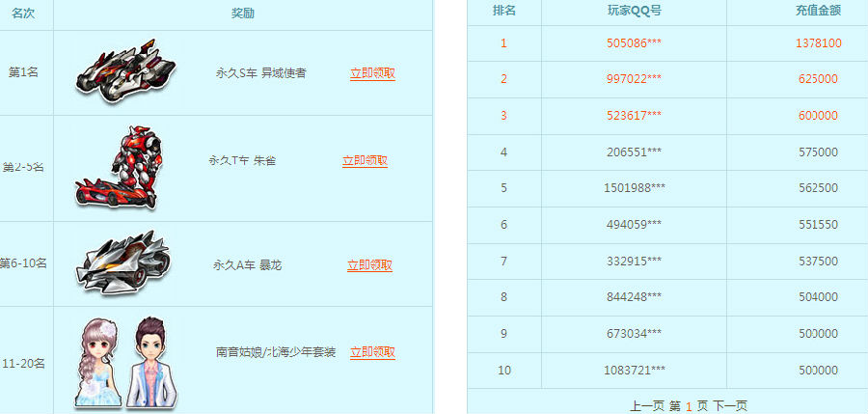Click the text 永久T车 朱雀

[x=242, y=161]
